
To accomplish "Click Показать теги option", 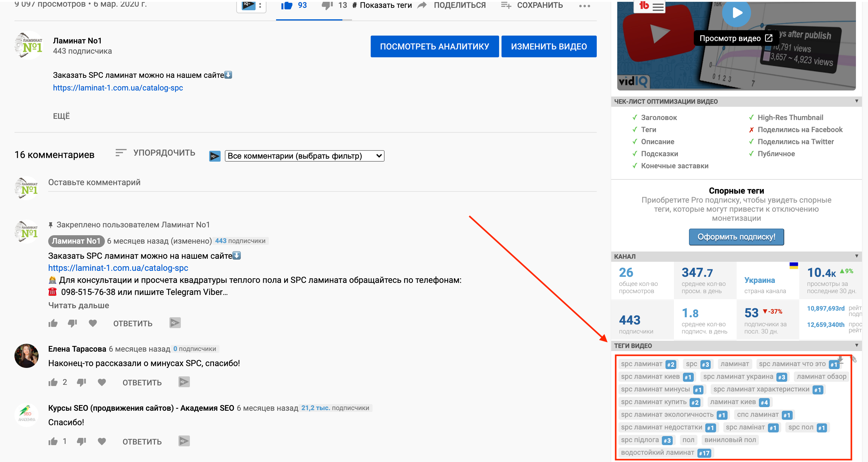I will click(x=382, y=5).
